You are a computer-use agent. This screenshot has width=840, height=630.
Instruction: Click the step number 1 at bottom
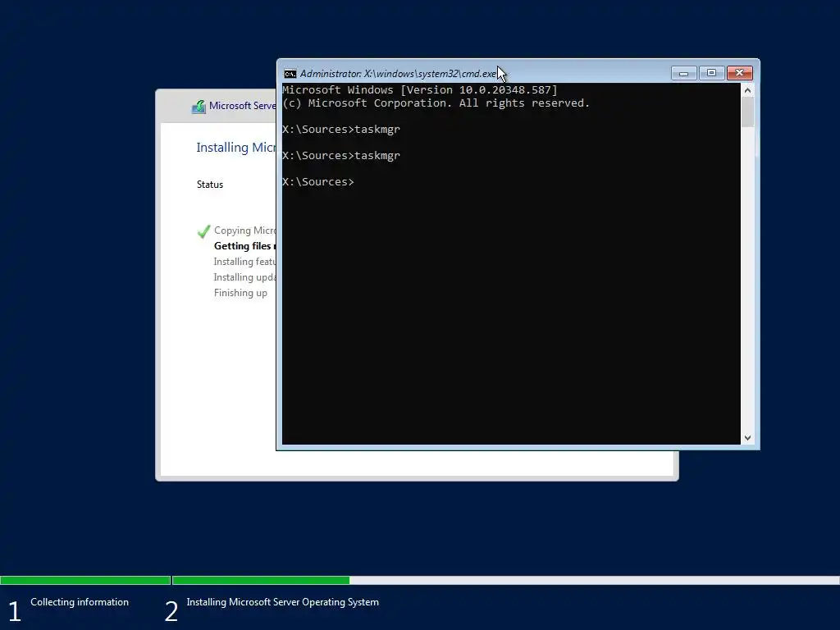[15, 611]
